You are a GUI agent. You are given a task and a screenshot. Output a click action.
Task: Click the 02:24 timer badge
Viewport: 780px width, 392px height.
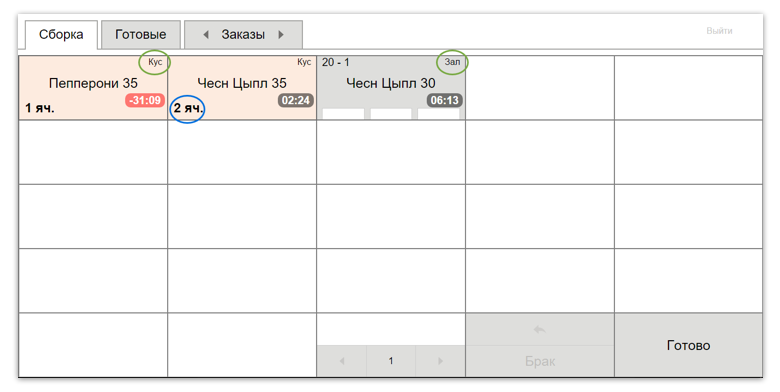[295, 100]
